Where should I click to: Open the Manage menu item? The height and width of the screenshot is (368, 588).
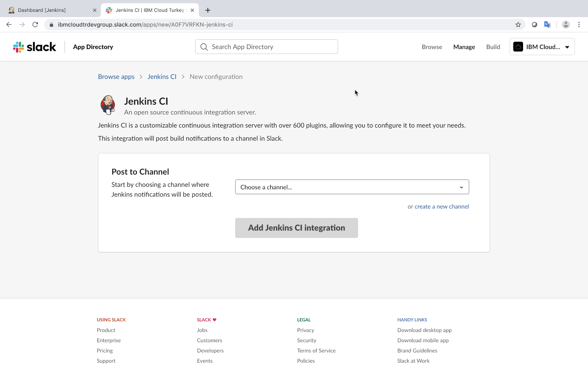464,47
